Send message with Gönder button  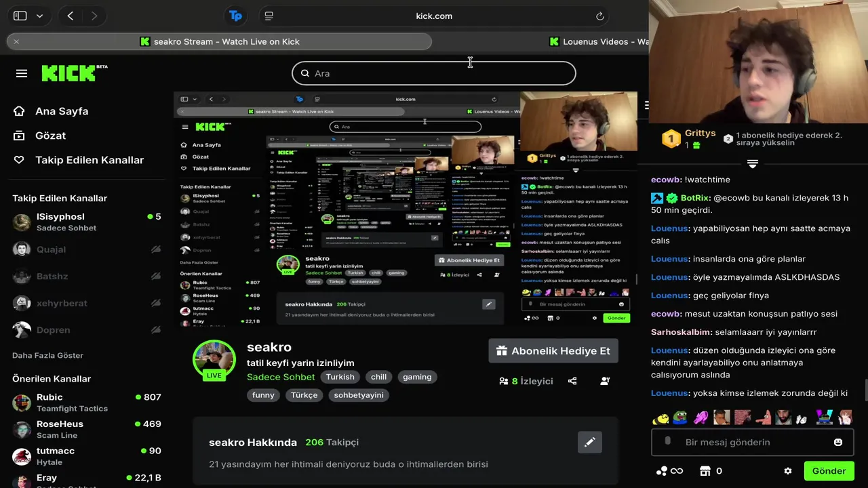point(829,471)
